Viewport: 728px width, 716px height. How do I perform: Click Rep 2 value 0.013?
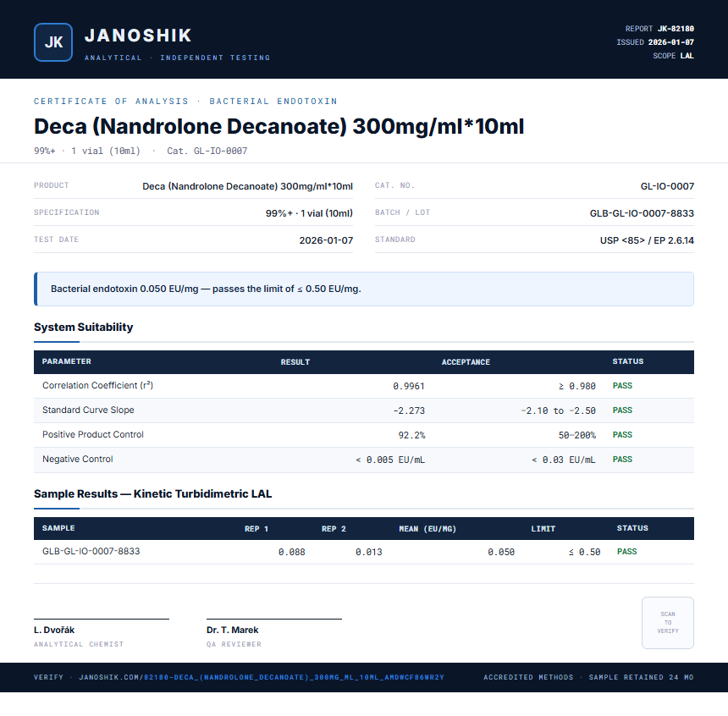pyautogui.click(x=368, y=552)
